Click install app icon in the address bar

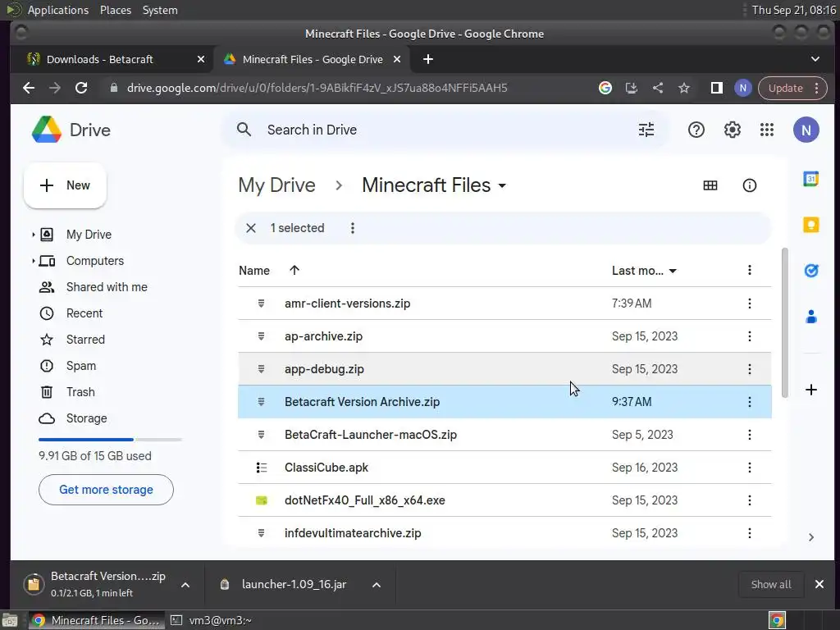(x=631, y=88)
